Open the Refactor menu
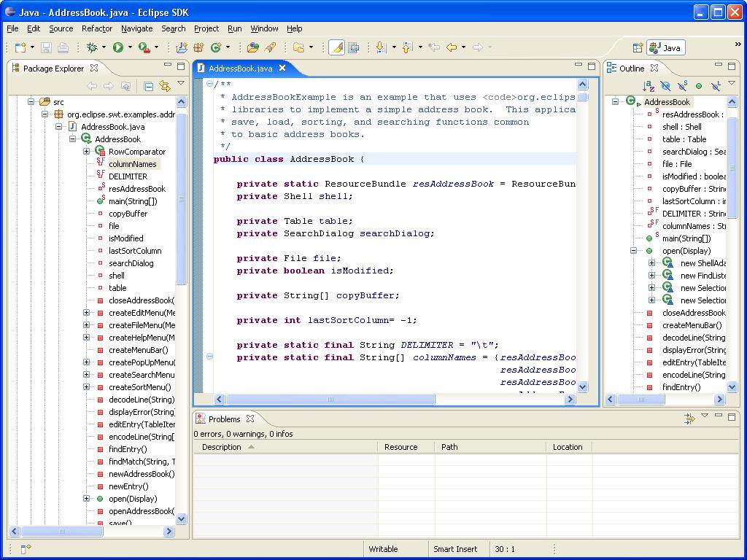The width and height of the screenshot is (747, 560). coord(97,28)
